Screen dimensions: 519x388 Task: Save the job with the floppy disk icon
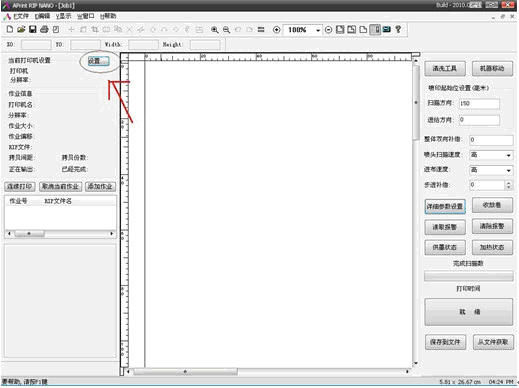[32, 29]
